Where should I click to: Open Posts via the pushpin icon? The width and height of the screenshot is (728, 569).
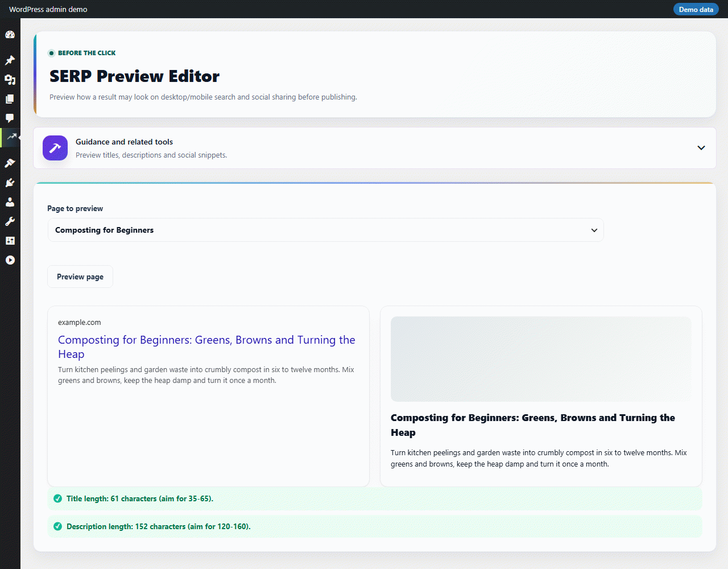point(10,60)
